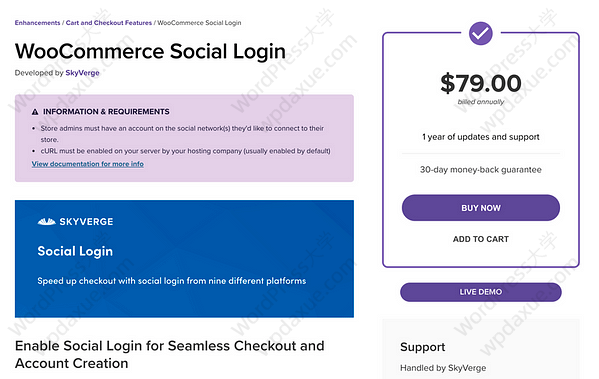Screen dimensions: 599x379
Task: Click the blue Social Login banner
Action: point(184,259)
